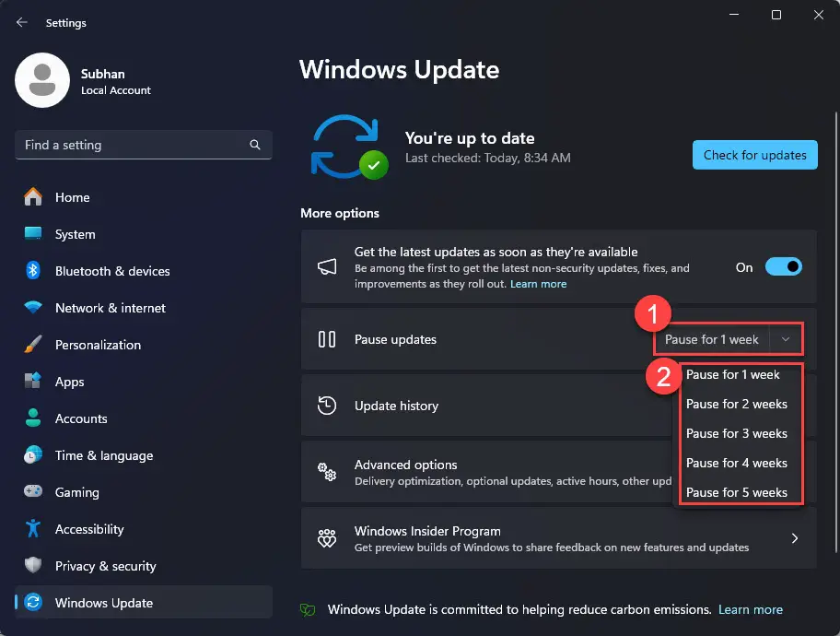Viewport: 840px width, 636px height.
Task: Click the Apps icon in sidebar
Action: tap(32, 381)
